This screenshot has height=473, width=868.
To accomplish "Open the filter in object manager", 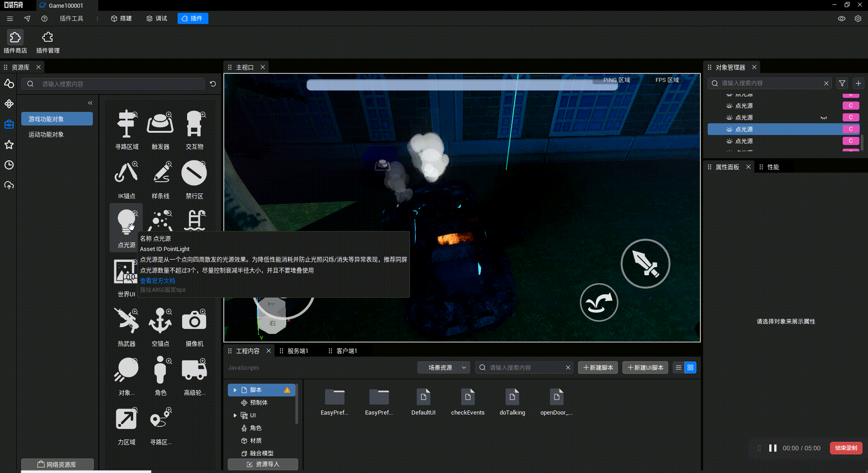I will tap(842, 83).
